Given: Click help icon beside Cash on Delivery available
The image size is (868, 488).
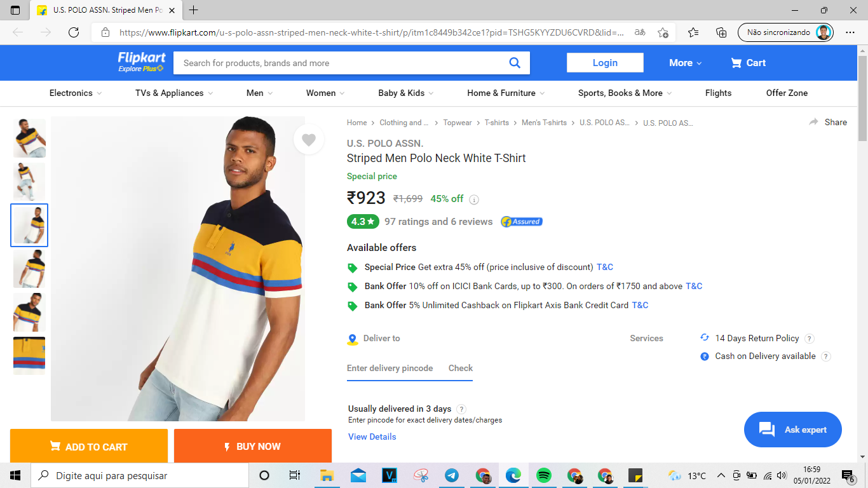Looking at the screenshot, I should [x=826, y=356].
